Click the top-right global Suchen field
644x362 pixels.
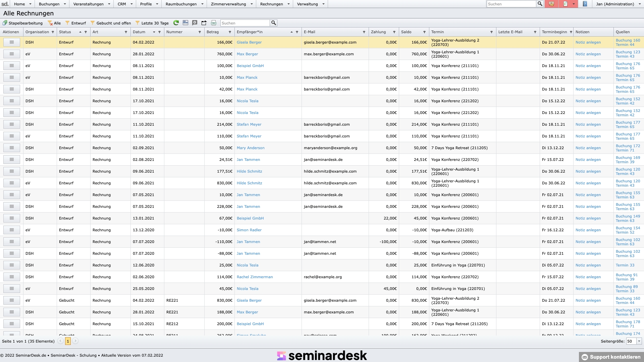pos(511,4)
